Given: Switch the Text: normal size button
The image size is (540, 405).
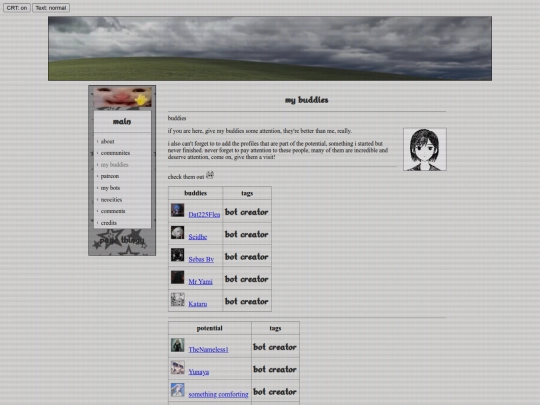Looking at the screenshot, I should [x=51, y=8].
